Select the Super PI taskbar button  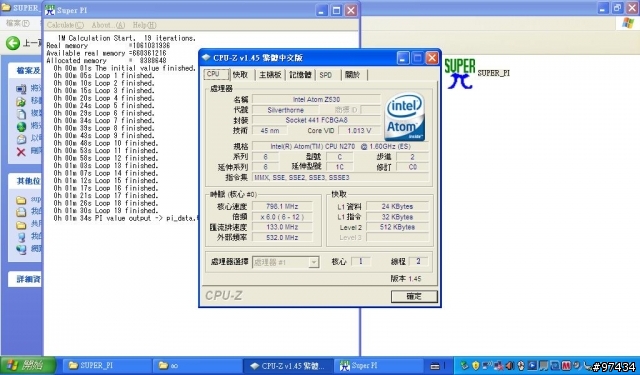click(x=379, y=366)
